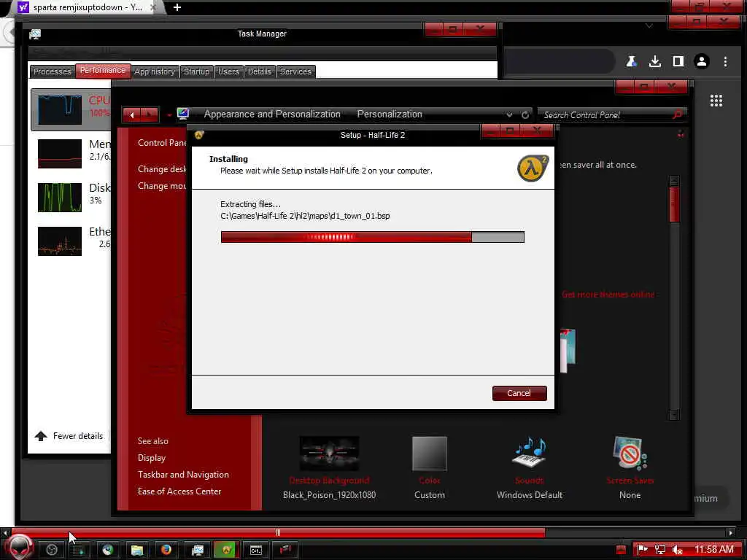
Task: Cancel the Half-Life 2 installation
Action: [519, 393]
